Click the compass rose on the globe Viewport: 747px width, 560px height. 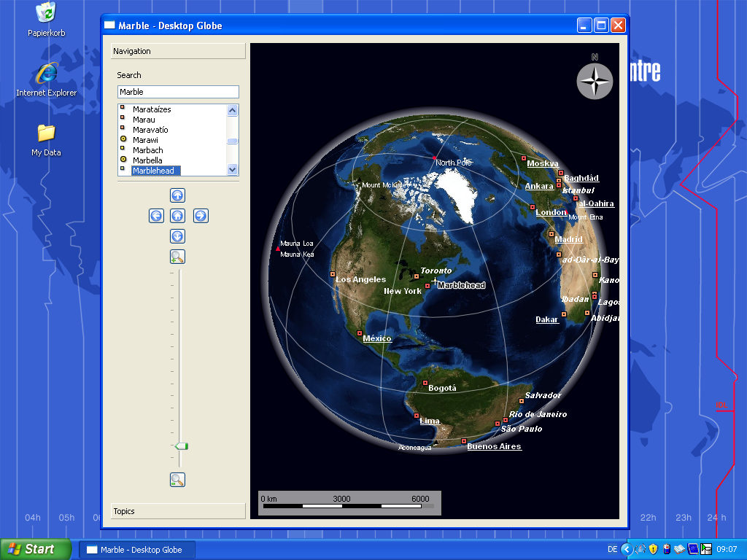(x=595, y=81)
